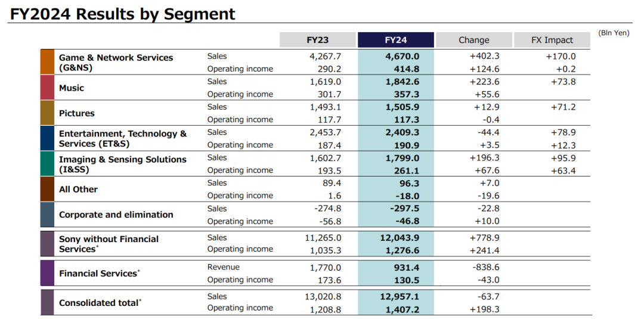Click Pictures FX impact value +71.2
The width and height of the screenshot is (644, 319).
pyautogui.click(x=563, y=107)
